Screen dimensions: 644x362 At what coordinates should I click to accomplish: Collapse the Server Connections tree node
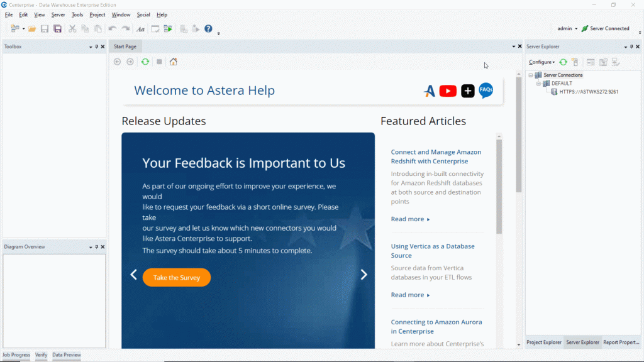point(531,75)
